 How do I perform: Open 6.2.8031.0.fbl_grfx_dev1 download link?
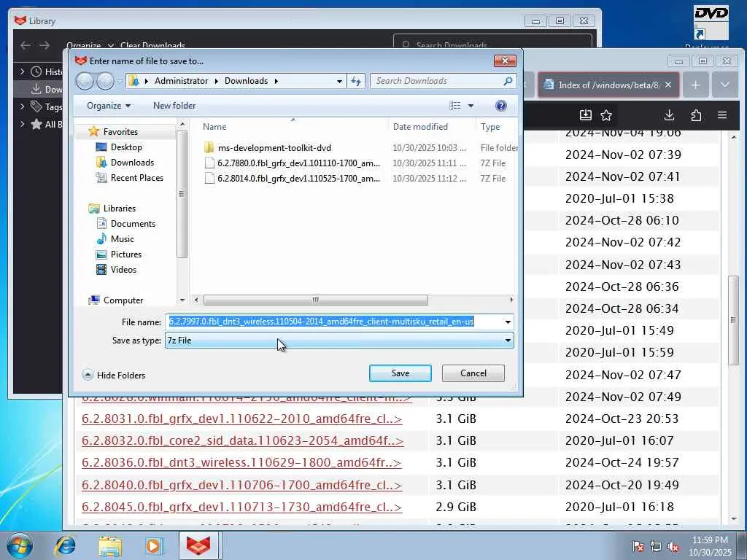tap(242, 419)
